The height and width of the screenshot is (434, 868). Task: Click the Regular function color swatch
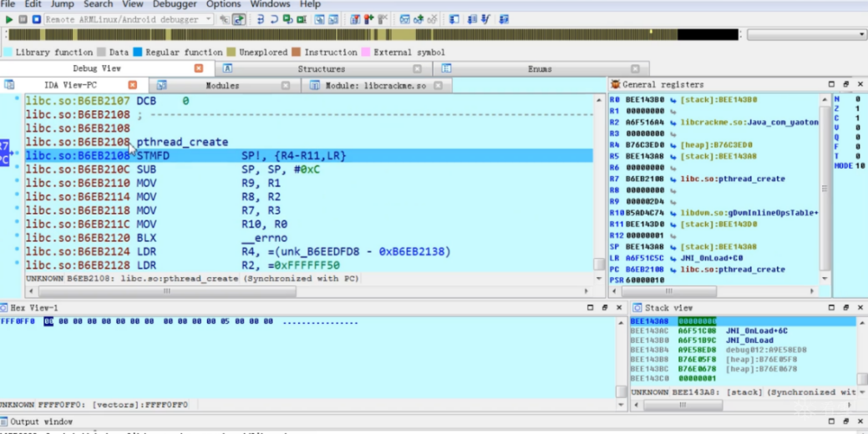(x=137, y=53)
